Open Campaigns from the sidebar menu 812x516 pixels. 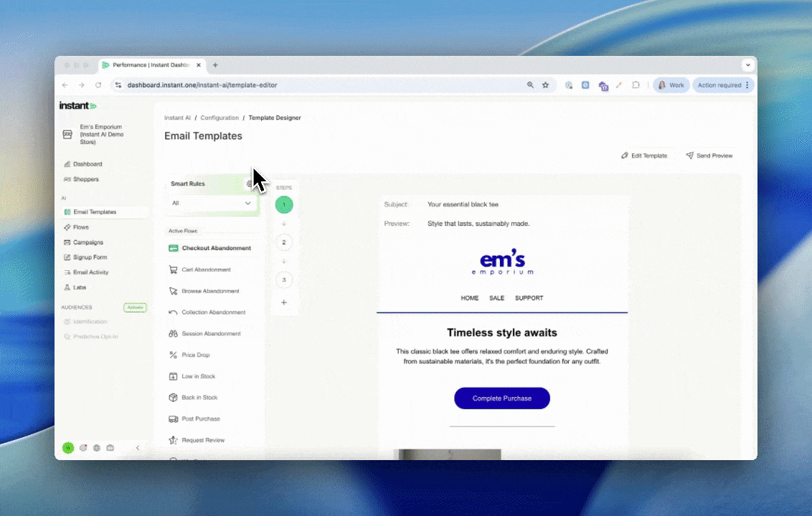(x=88, y=242)
